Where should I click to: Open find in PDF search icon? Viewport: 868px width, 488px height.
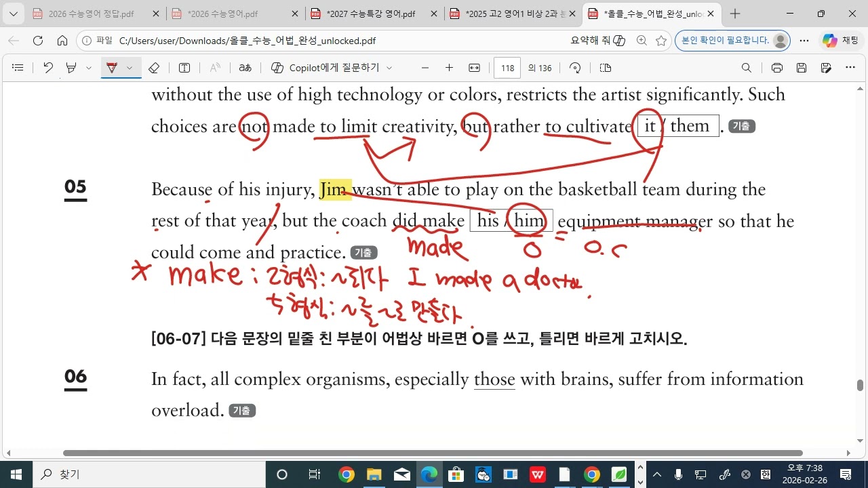click(747, 68)
